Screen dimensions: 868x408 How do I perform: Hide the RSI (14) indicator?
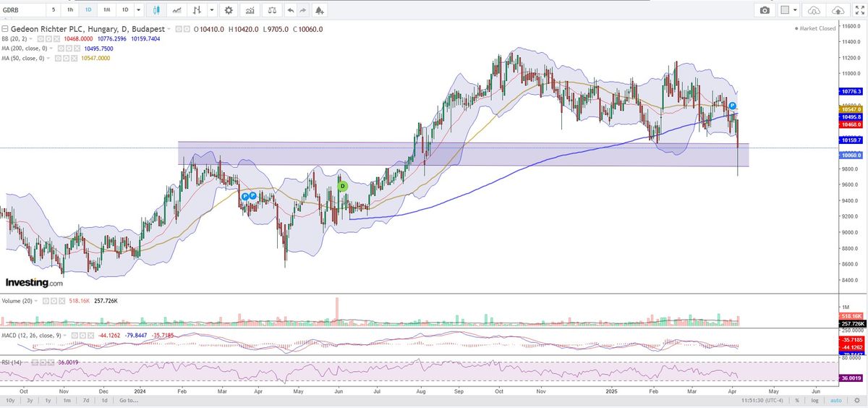click(35, 362)
